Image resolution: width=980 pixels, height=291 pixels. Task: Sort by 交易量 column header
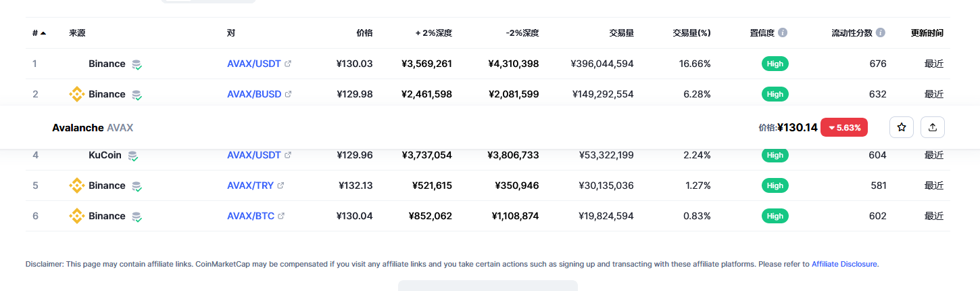[620, 32]
